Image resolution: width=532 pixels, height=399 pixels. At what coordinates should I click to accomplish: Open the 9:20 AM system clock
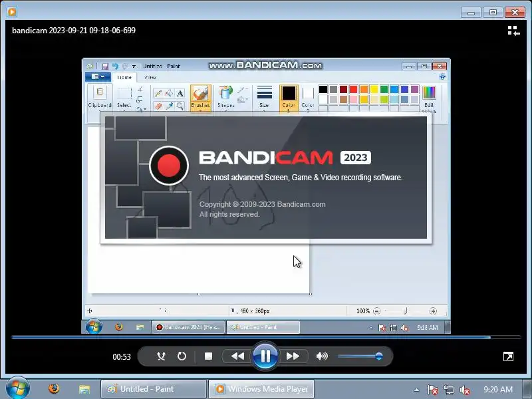(x=497, y=389)
